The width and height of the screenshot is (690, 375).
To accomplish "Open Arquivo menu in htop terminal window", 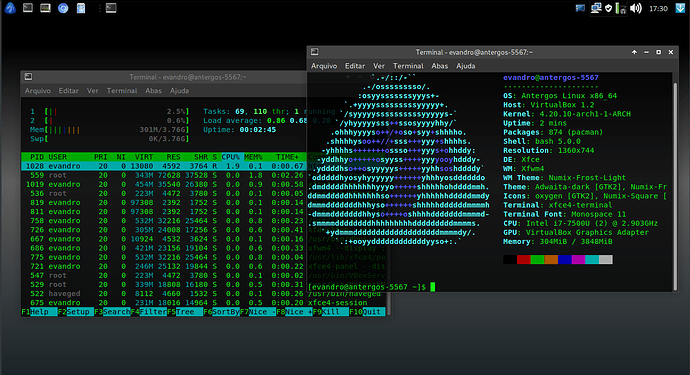I will (38, 91).
